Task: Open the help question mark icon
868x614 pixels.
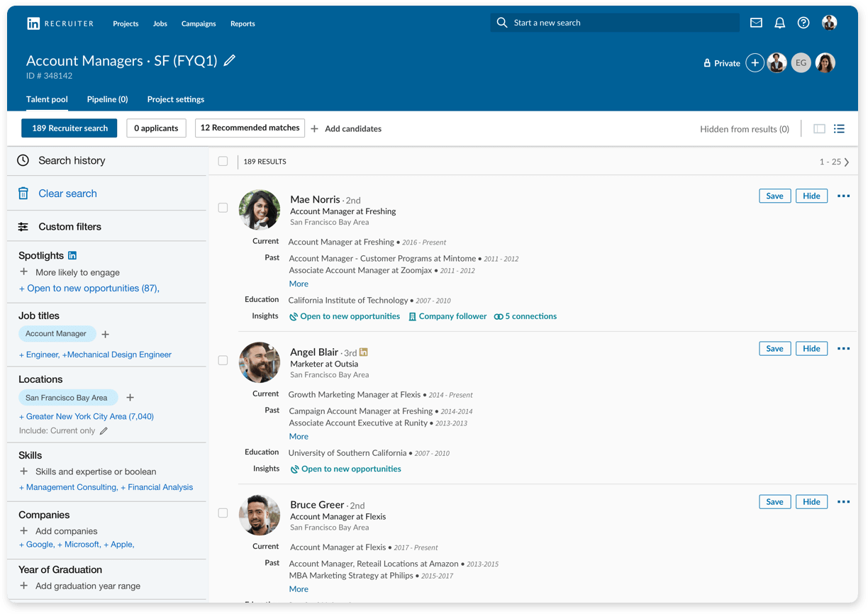Action: coord(803,23)
